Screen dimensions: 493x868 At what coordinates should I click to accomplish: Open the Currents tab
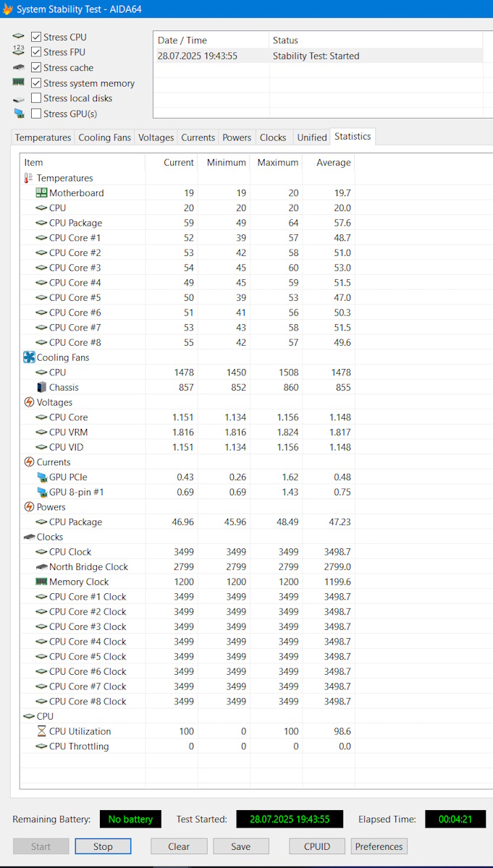[198, 137]
